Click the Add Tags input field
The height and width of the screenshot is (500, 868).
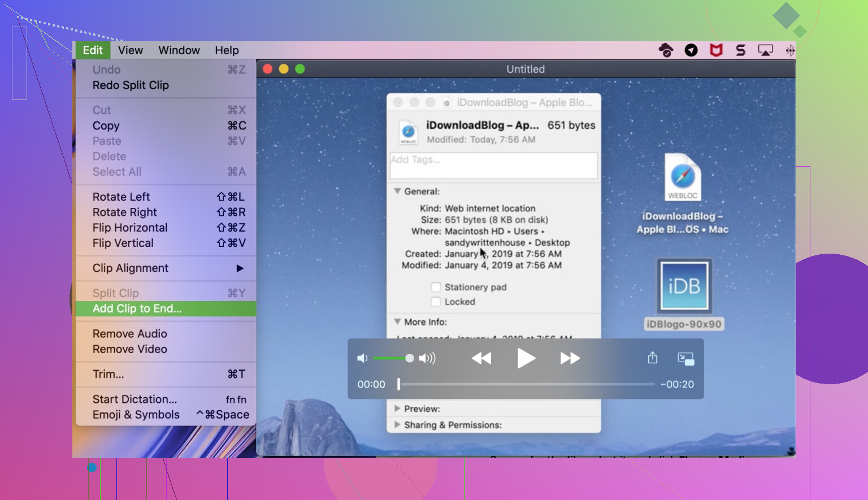[x=493, y=166]
